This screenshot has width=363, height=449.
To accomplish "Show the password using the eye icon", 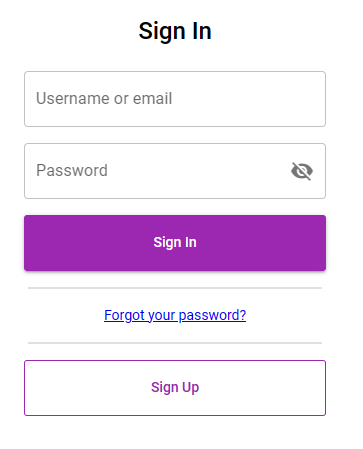I will click(302, 171).
